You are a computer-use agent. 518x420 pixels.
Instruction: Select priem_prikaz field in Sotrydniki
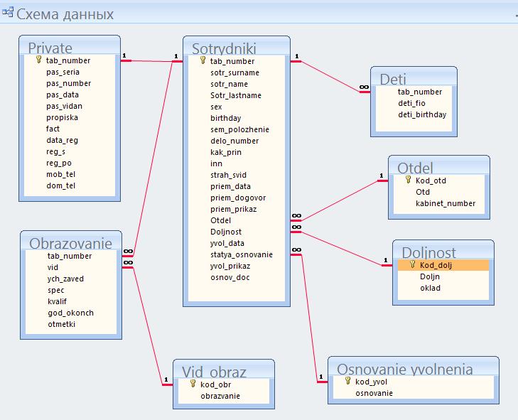click(234, 209)
